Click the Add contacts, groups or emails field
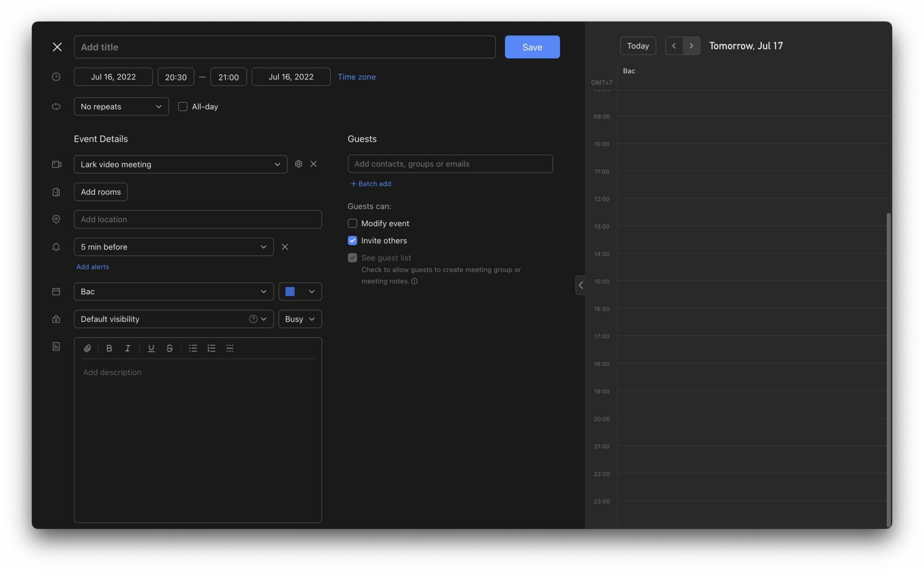The image size is (924, 571). (x=450, y=164)
